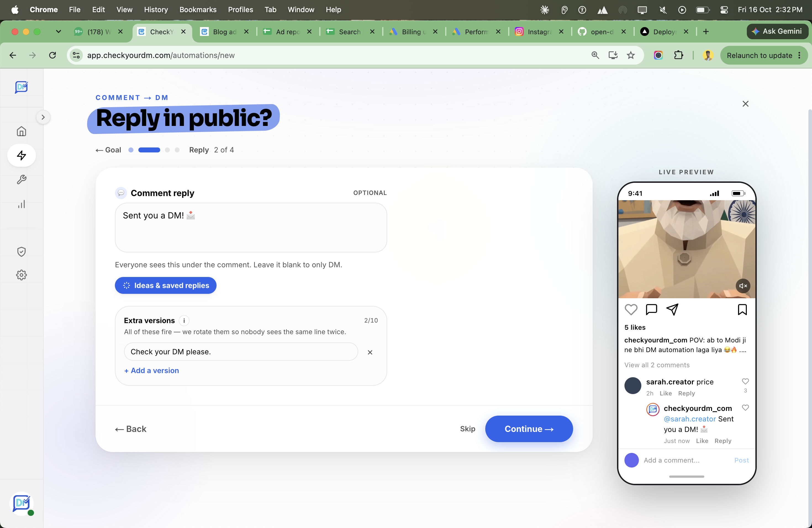
Task: Switch to the 'Billing' browser tab
Action: (x=413, y=32)
